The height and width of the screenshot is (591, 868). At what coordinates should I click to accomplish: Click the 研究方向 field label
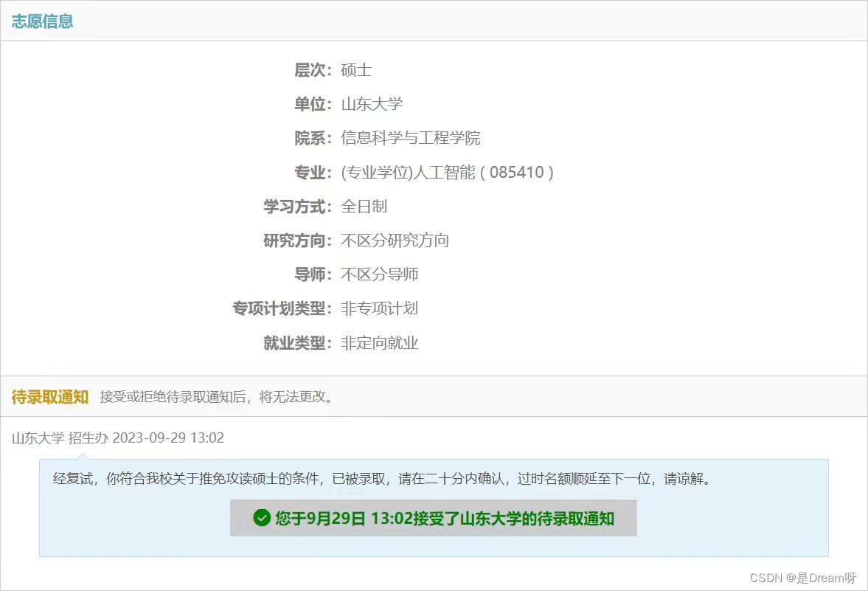click(297, 241)
